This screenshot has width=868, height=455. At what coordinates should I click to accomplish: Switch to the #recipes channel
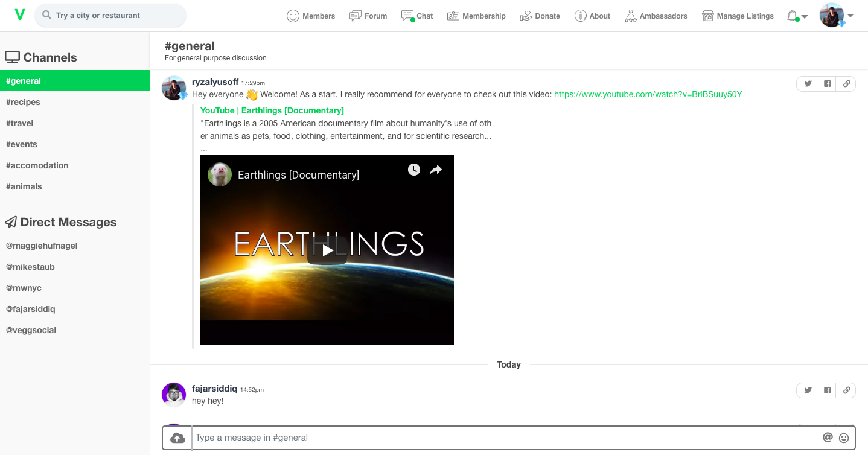[x=75, y=102]
